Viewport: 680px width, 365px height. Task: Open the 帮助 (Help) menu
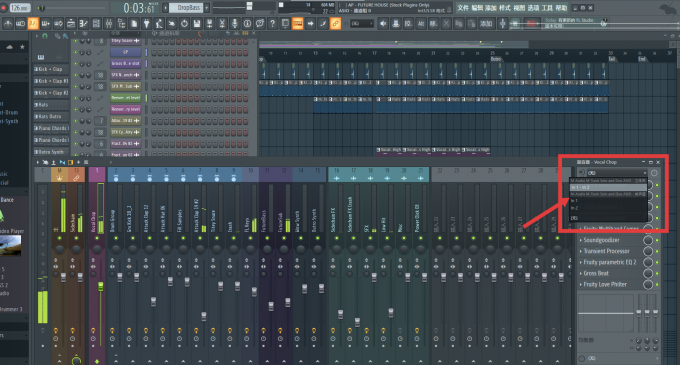tap(561, 8)
